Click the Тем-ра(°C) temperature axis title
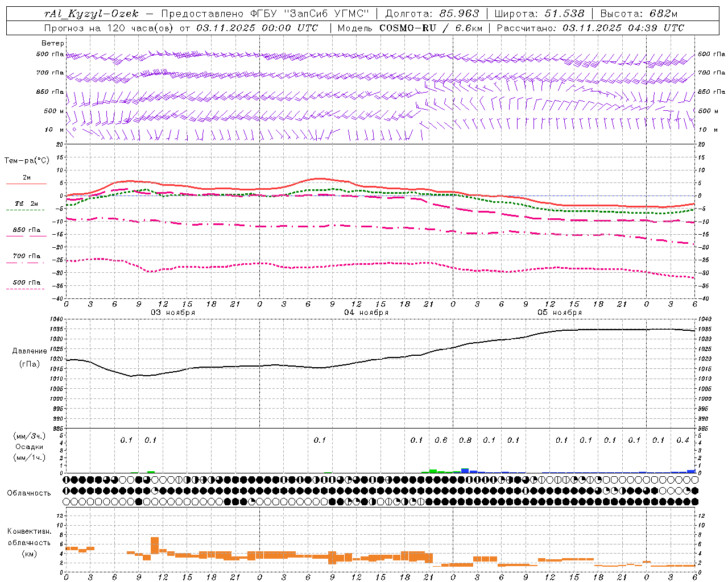This screenshot has height=582, width=728. 27,161
